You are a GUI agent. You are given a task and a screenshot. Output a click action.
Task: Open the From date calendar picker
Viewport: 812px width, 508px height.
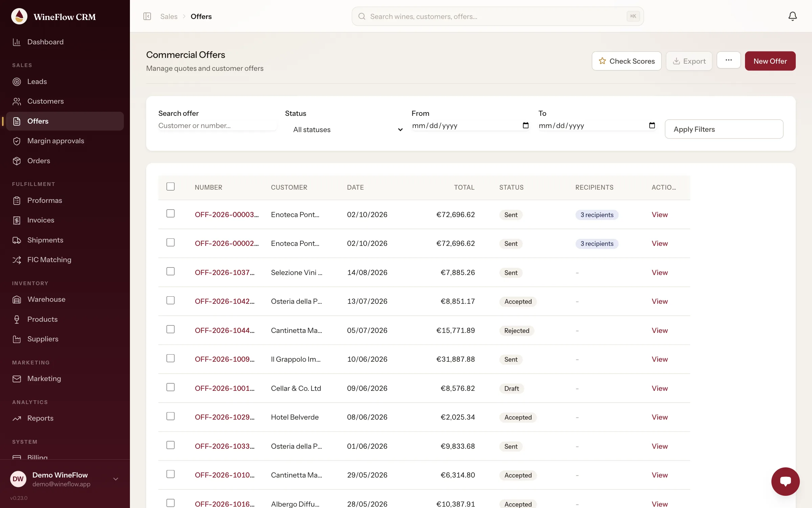525,125
